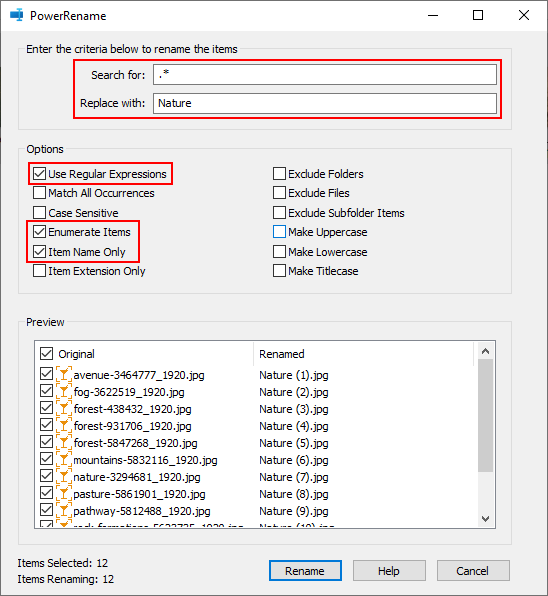Click file icon beside pasture-5861901_1920.jpg
The image size is (548, 596).
click(x=63, y=493)
